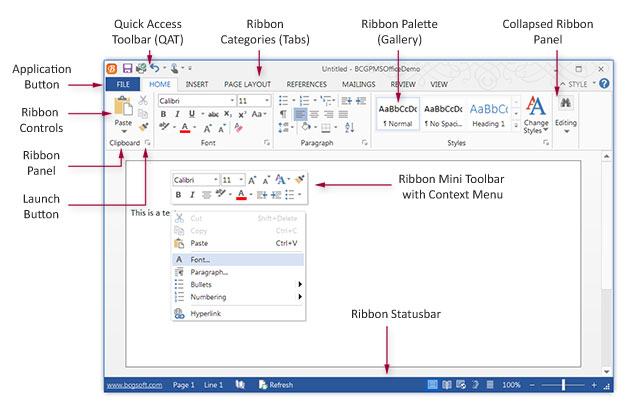Click the Undo arrow in Quick Access Toolbar
Image resolution: width=640 pixels, height=406 pixels.
pos(154,68)
